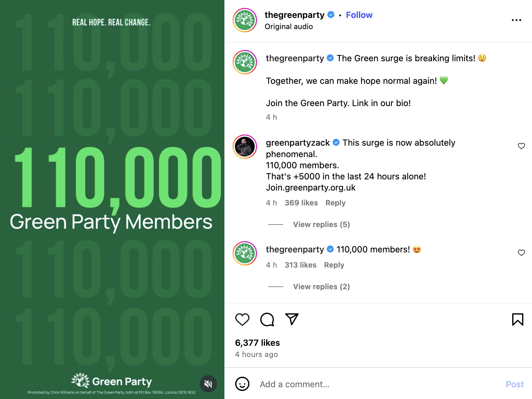Follow thegreenparty account

pyautogui.click(x=359, y=15)
